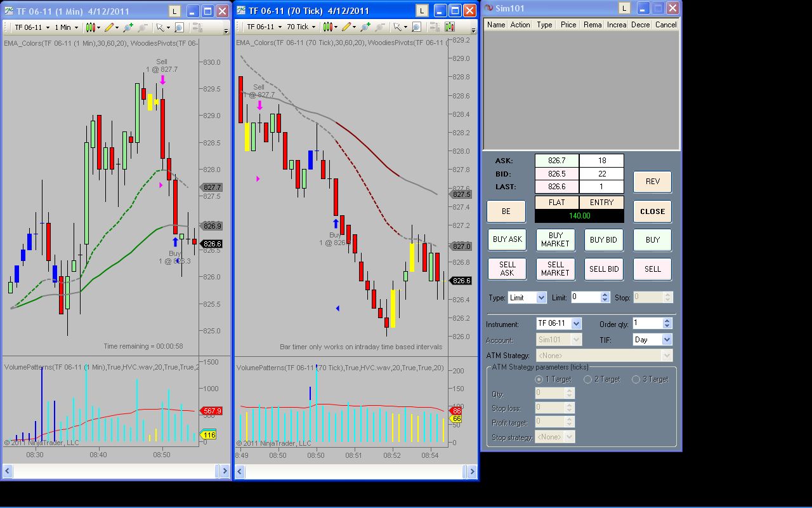Click the 140.00 profit display
The width and height of the screenshot is (812, 508).
[x=579, y=216]
